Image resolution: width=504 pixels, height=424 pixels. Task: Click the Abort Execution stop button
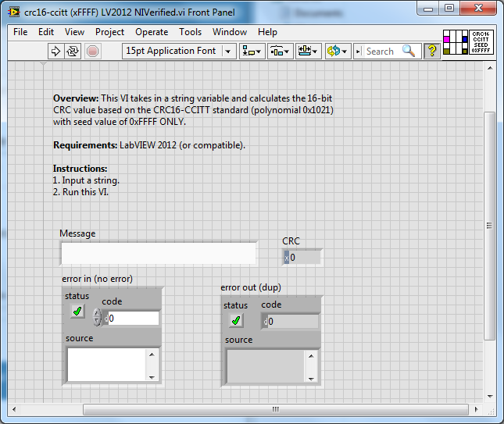(93, 51)
